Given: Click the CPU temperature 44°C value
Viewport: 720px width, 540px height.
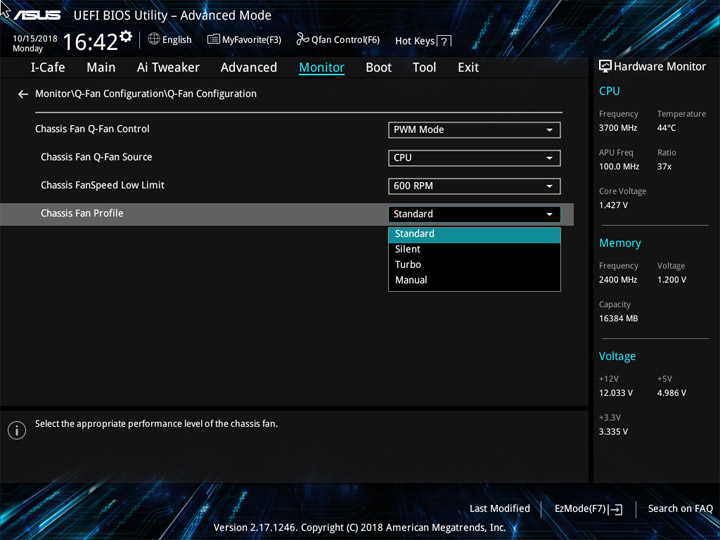Looking at the screenshot, I should click(666, 128).
